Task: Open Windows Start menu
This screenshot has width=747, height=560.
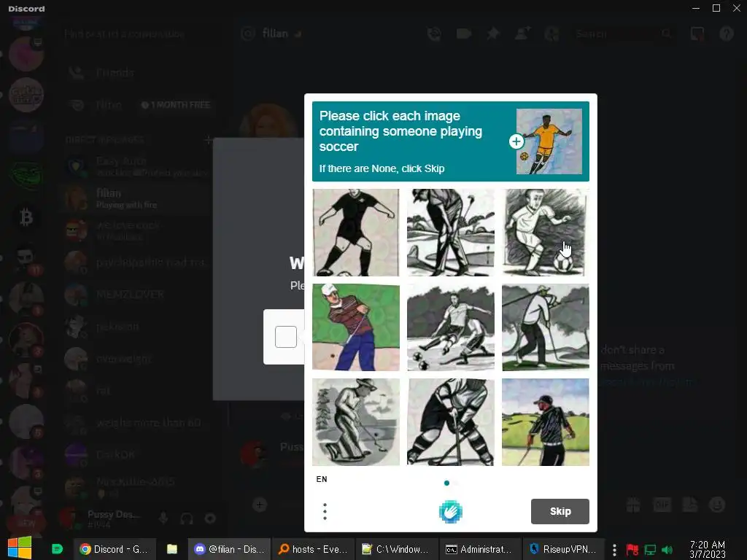Action: click(x=20, y=548)
